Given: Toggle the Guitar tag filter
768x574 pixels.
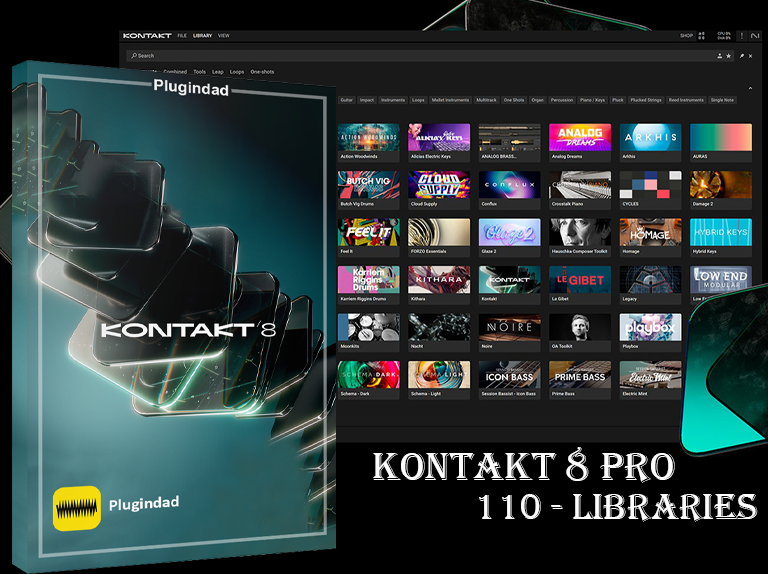Looking at the screenshot, I should click(x=346, y=100).
